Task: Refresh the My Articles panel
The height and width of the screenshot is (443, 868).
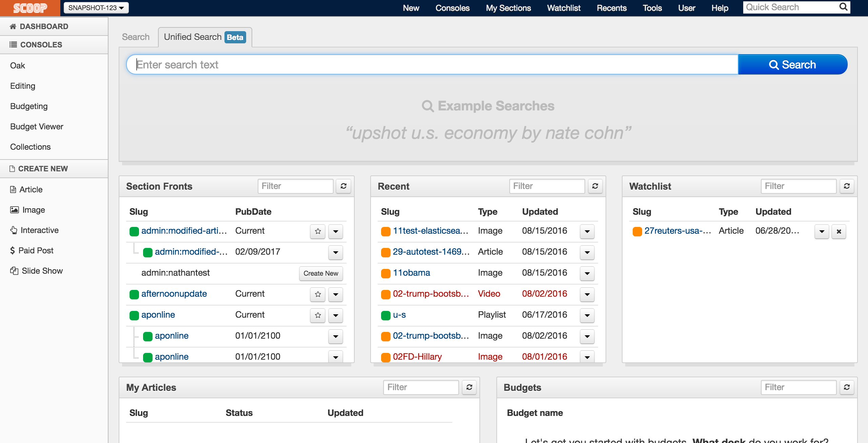Action: (x=469, y=387)
